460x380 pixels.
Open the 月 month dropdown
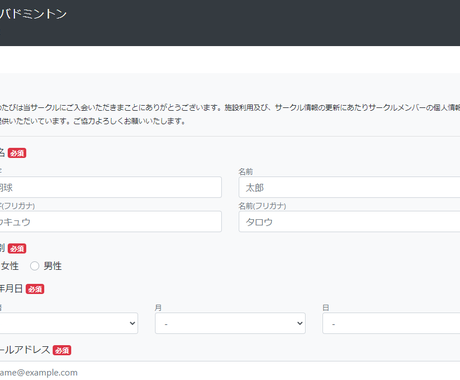(230, 323)
